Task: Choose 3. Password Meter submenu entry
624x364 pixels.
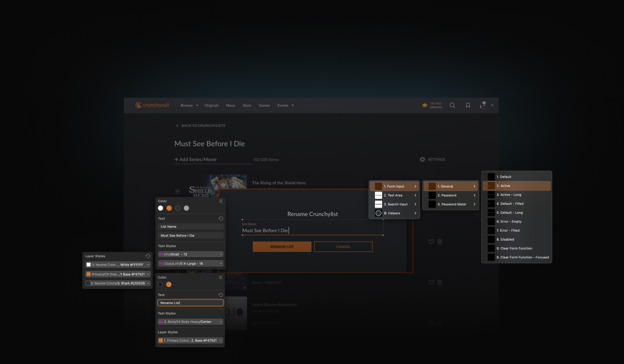Action: 451,204
